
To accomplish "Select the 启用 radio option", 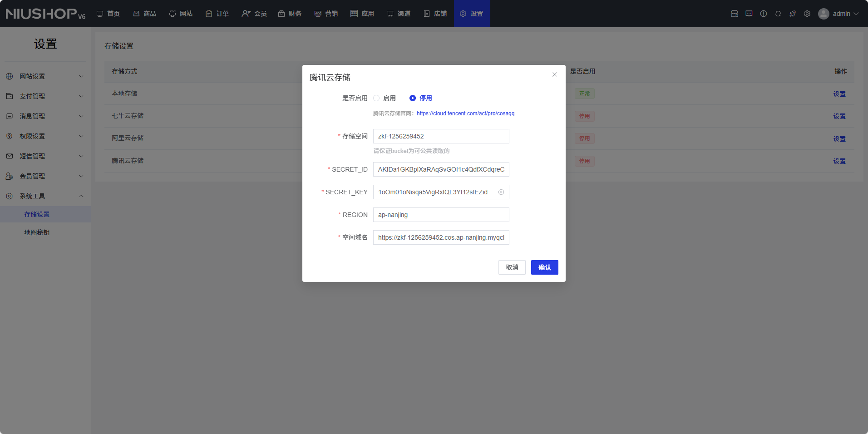I will click(x=376, y=98).
